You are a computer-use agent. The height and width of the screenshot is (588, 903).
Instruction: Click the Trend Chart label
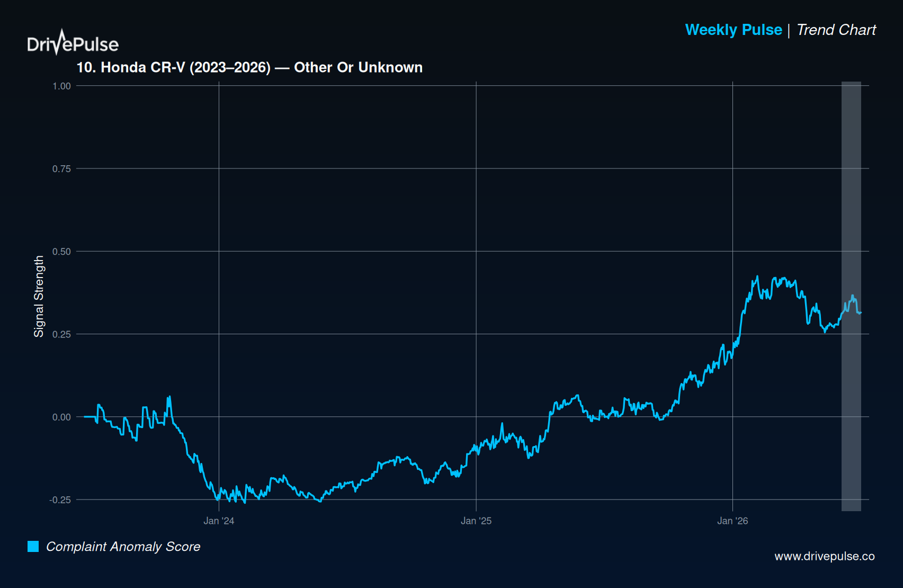coord(836,30)
